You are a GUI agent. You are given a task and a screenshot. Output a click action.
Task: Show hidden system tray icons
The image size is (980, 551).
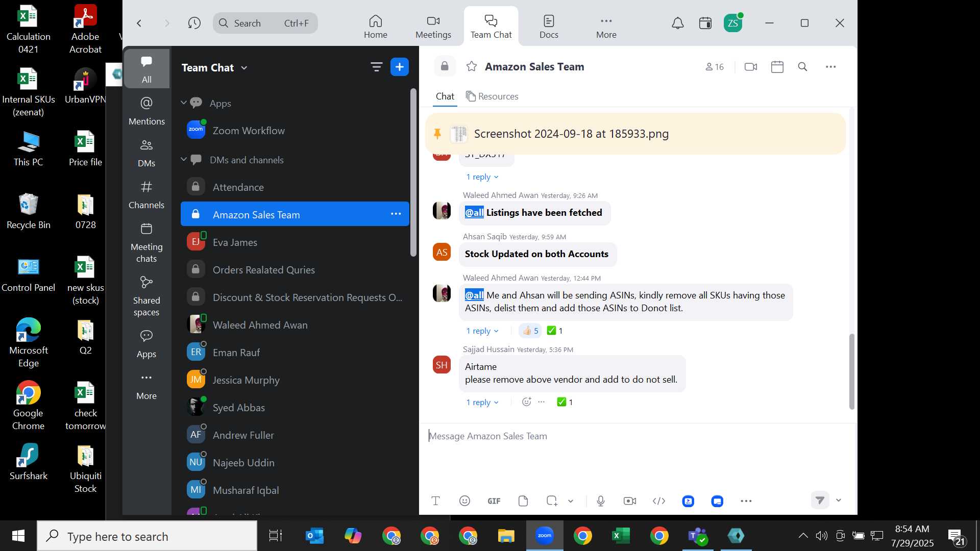pos(802,536)
